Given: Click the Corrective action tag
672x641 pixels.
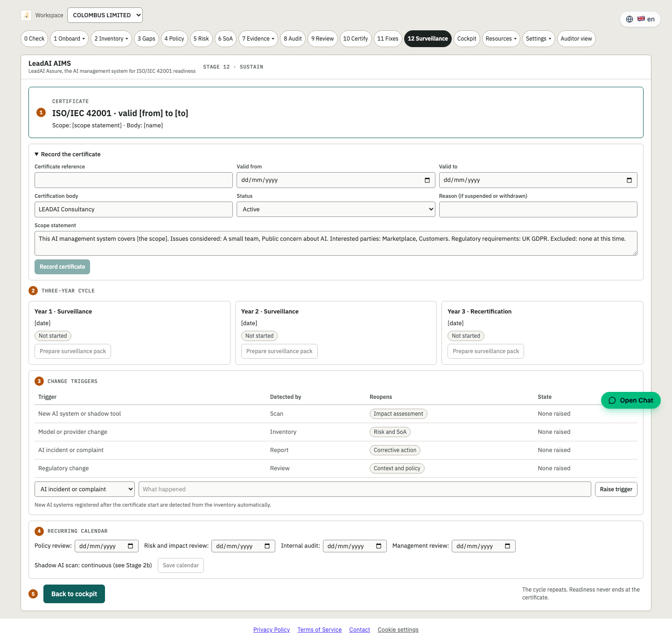Looking at the screenshot, I should pos(395,450).
